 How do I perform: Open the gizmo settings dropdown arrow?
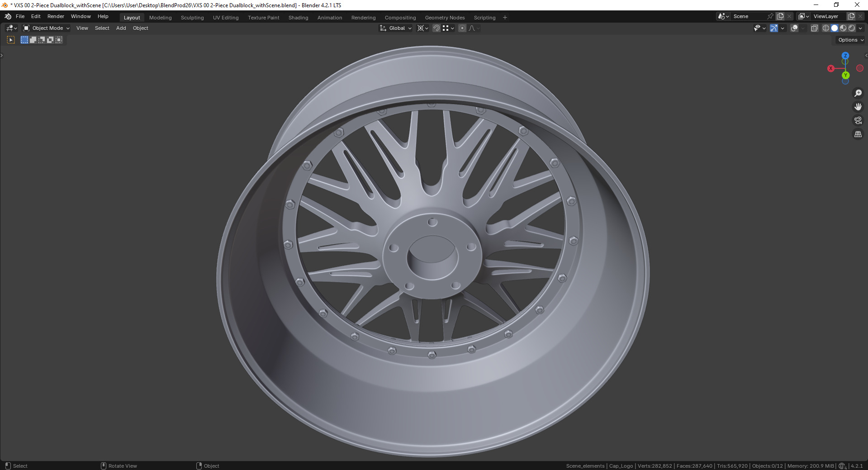click(x=783, y=28)
